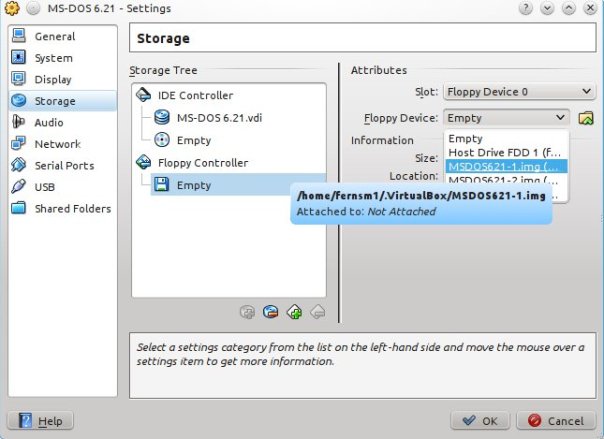Select Floppy Controller in storage tree

click(203, 163)
